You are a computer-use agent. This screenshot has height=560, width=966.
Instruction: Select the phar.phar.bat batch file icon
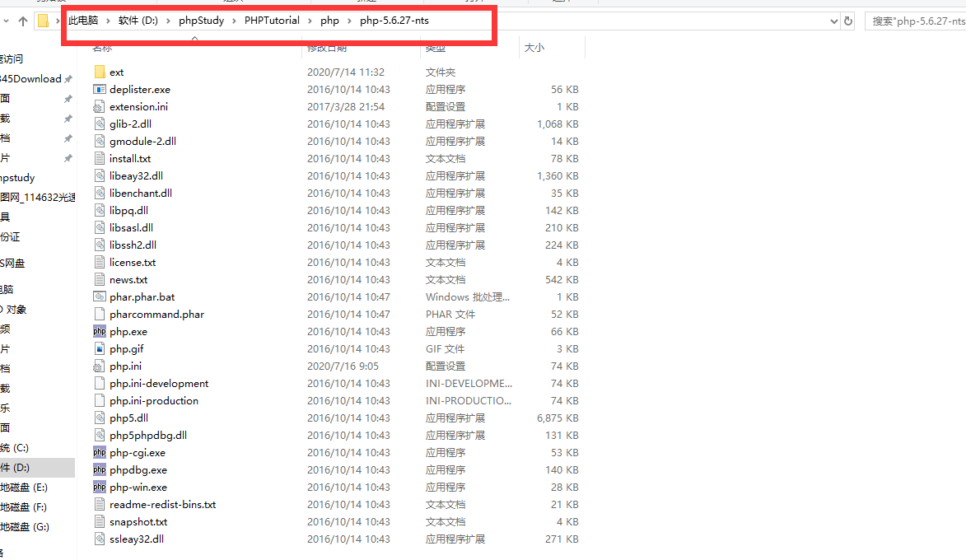coord(99,296)
